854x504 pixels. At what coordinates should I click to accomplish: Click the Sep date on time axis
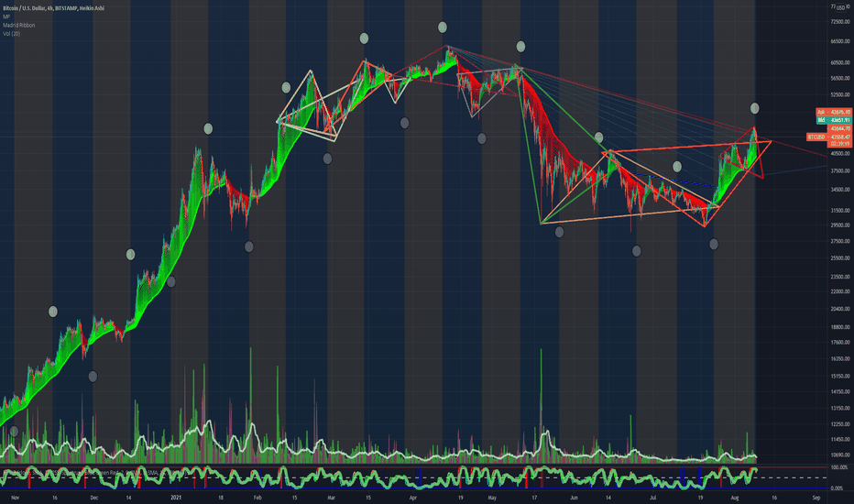click(x=816, y=498)
